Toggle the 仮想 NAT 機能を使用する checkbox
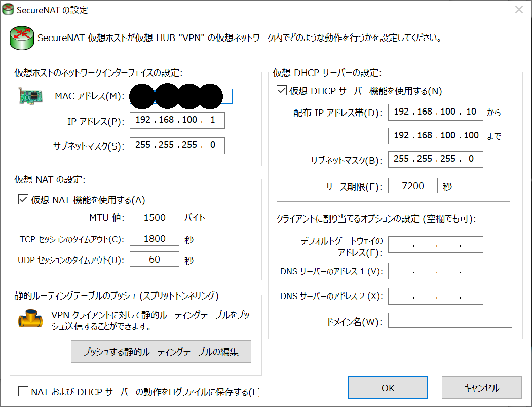This screenshot has width=532, height=407. (23, 200)
